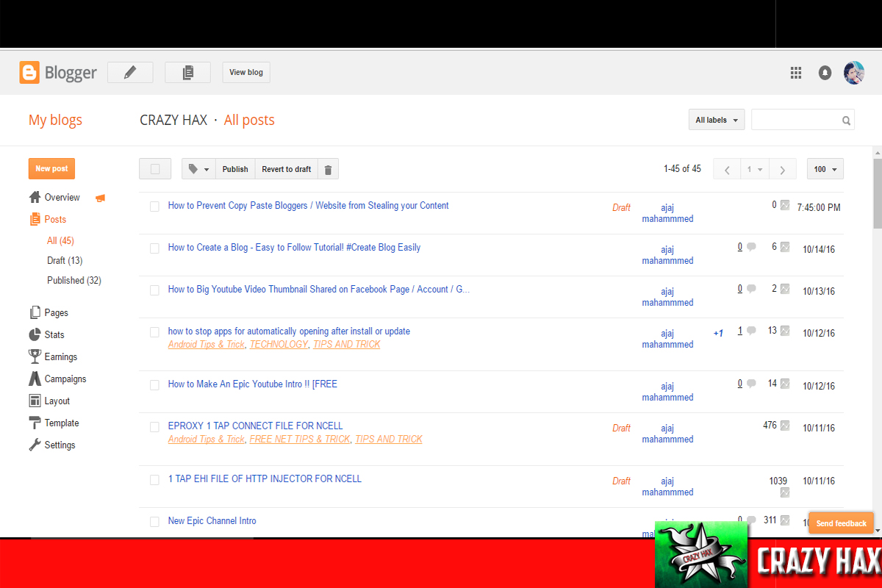This screenshot has height=588, width=882.
Task: Click the +1 on 'how to stop apps' row
Action: 718,333
